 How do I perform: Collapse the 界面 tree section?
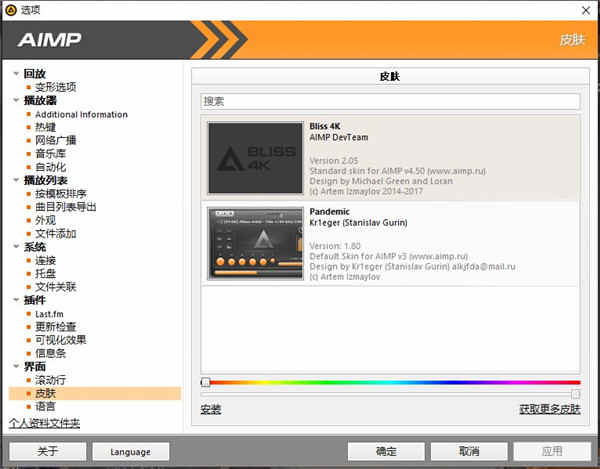click(x=16, y=366)
